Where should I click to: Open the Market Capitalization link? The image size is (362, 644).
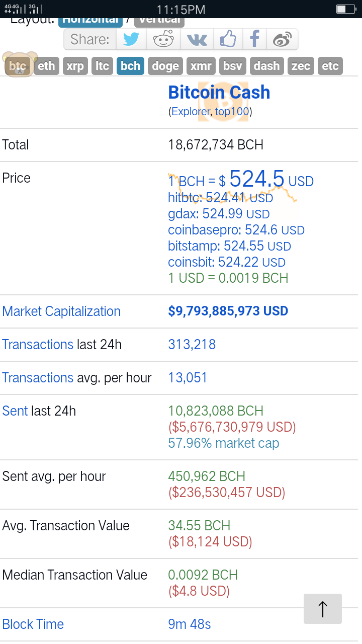[61, 311]
